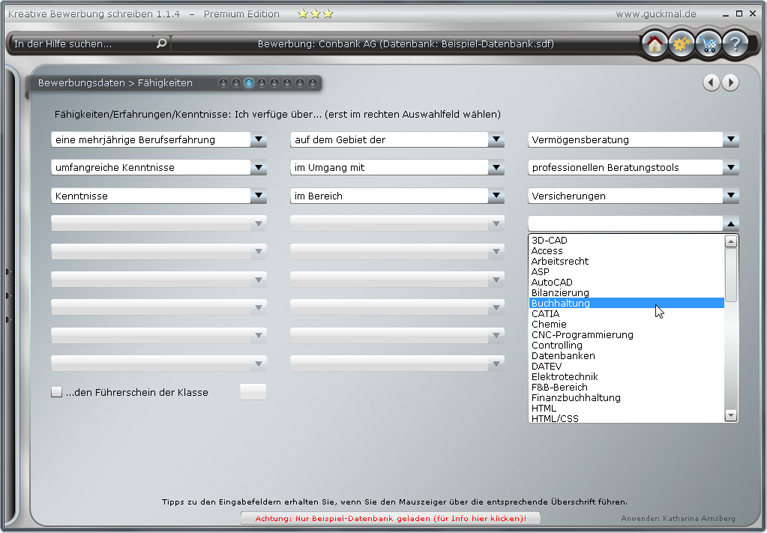Select 'Buchhaltung' from the list
This screenshot has height=533, width=767.
[x=560, y=303]
